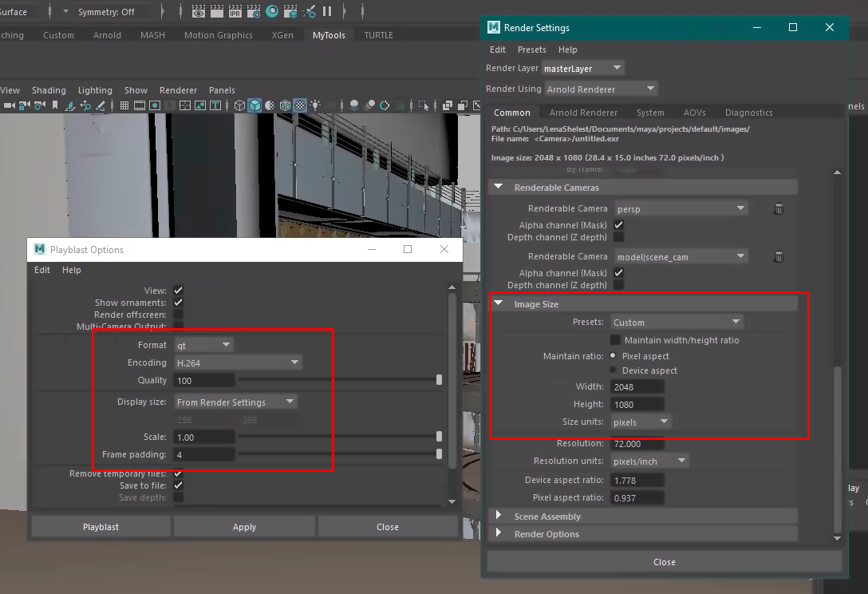This screenshot has height=594, width=868.
Task: Delete the persp renderable camera with the trash icon
Action: coord(779,209)
